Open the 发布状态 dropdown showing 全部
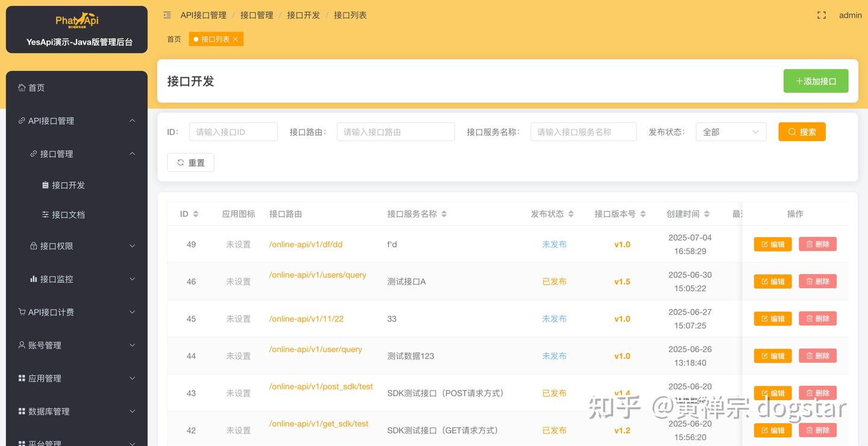Image resolution: width=868 pixels, height=446 pixels. [731, 131]
